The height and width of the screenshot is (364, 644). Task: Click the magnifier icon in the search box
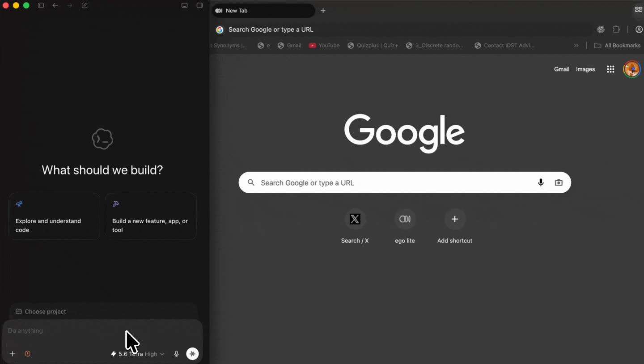click(251, 182)
